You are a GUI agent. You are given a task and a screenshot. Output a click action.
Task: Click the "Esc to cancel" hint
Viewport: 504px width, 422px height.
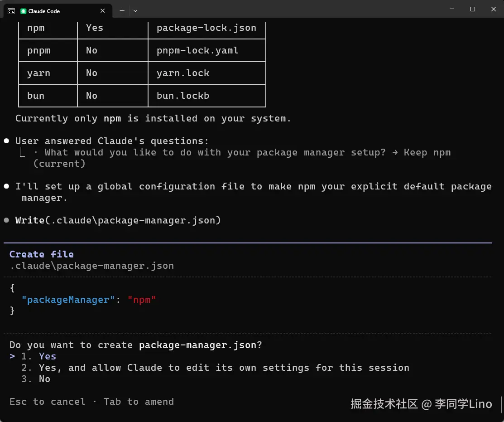click(x=47, y=402)
